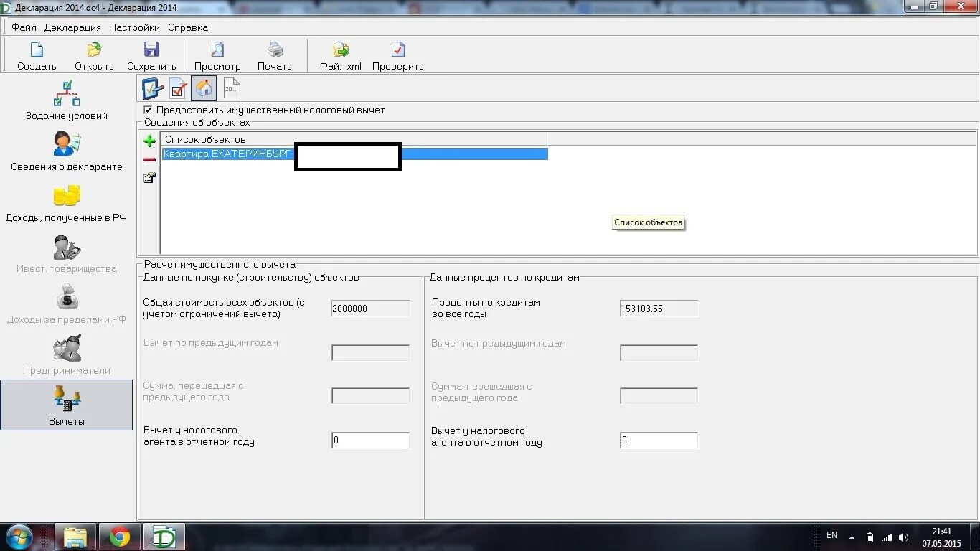Click the Декларация app taskbar button
The height and width of the screenshot is (551, 980).
coord(164,537)
